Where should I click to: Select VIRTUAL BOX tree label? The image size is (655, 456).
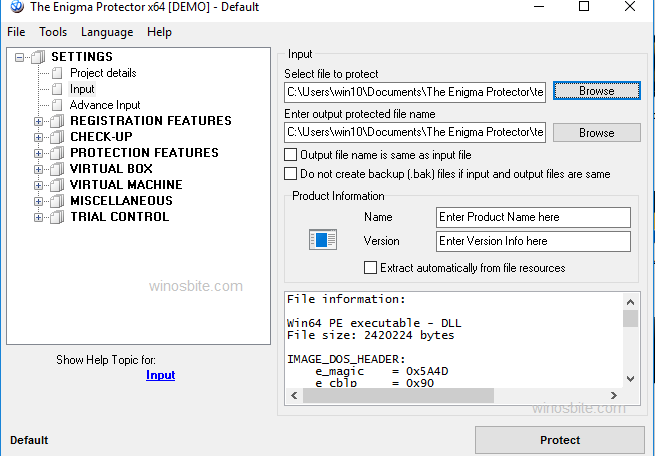[111, 169]
